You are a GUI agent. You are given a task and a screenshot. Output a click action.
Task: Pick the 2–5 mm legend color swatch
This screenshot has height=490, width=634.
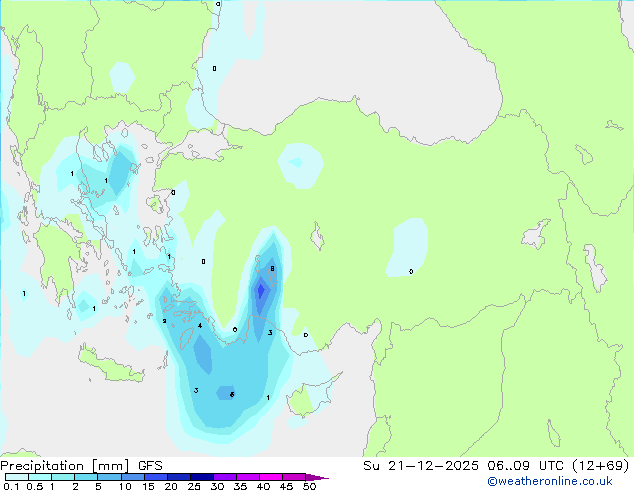pos(86,477)
